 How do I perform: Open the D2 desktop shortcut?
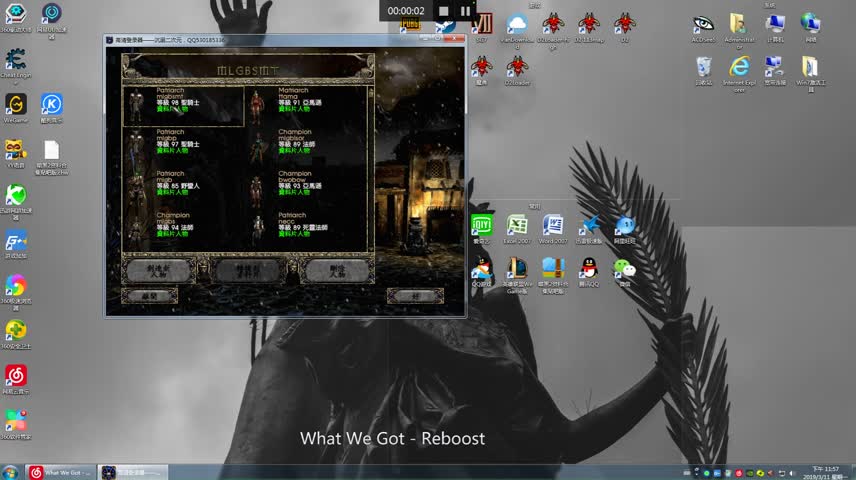(625, 28)
